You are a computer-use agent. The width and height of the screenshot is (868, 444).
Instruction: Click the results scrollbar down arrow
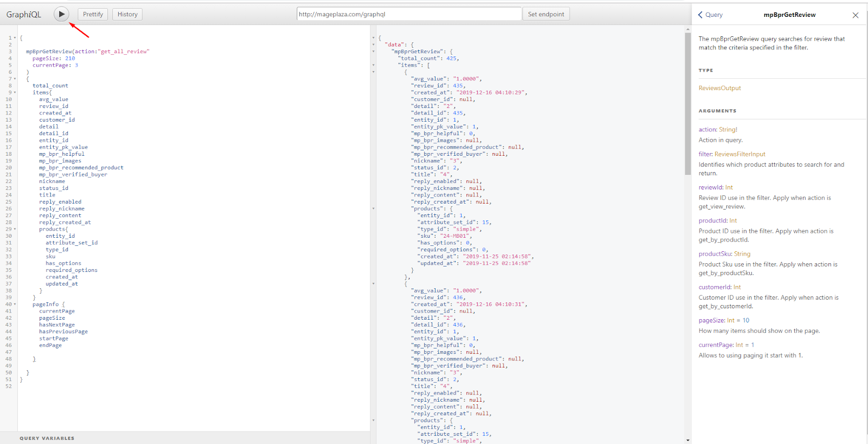point(688,440)
